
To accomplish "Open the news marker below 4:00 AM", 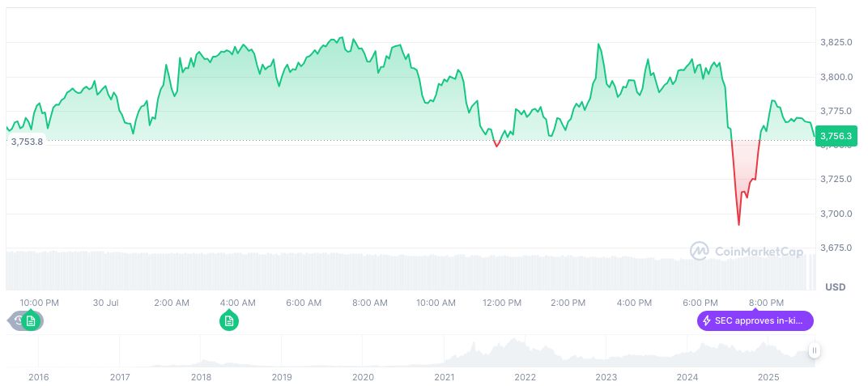I will pyautogui.click(x=229, y=321).
